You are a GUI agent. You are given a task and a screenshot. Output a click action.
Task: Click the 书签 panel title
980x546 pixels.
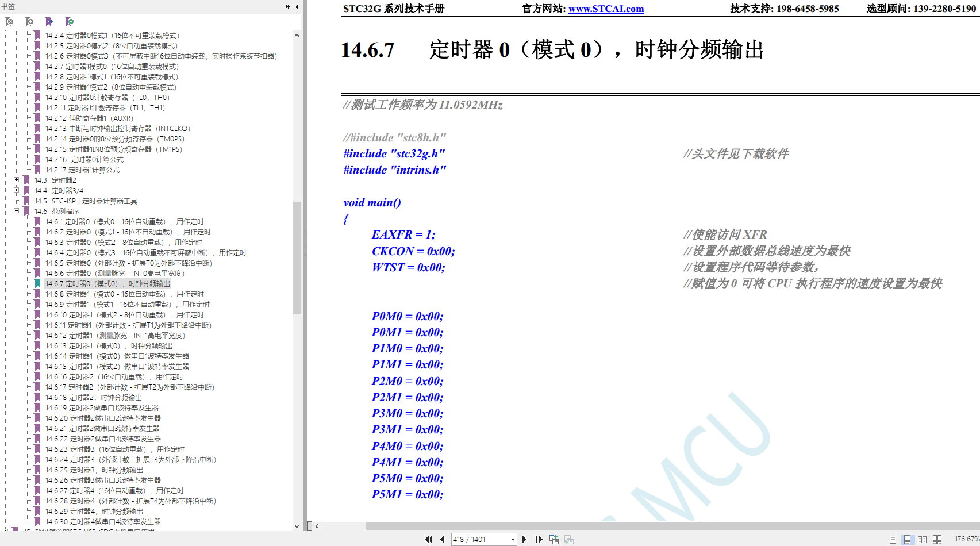point(8,7)
